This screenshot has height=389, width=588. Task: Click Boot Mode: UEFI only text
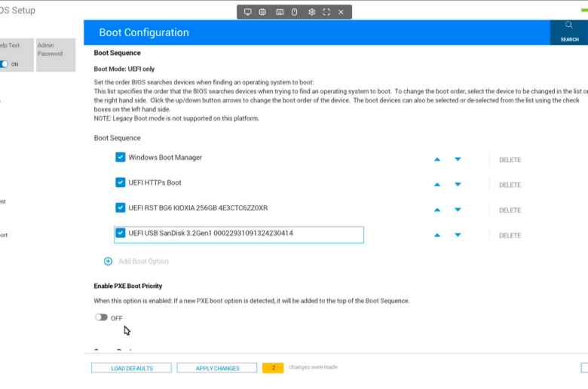coord(124,69)
